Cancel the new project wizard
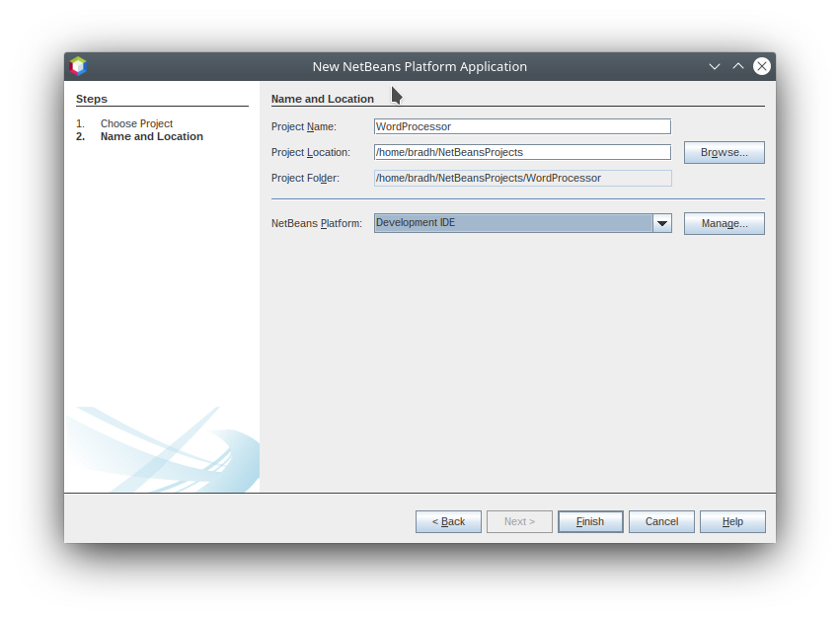The image size is (840, 619). [661, 521]
